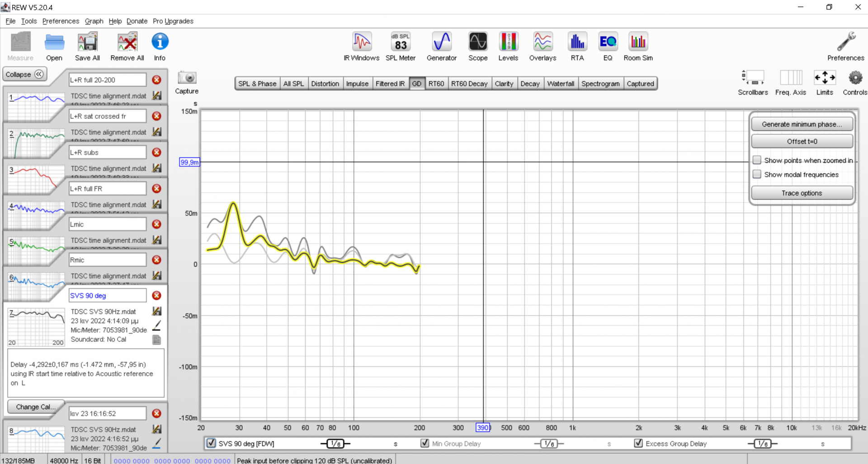Toggle the Excess Group Delay trace

coord(638,443)
